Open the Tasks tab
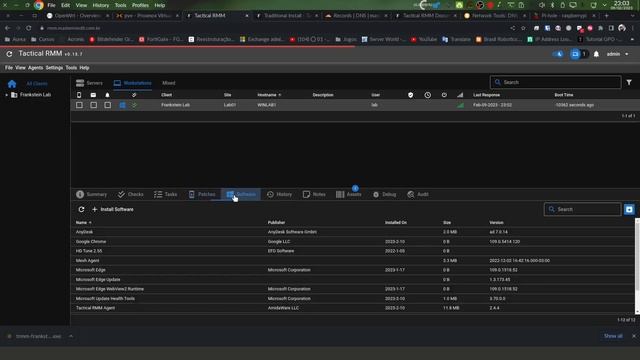640x360 pixels. tap(166, 194)
